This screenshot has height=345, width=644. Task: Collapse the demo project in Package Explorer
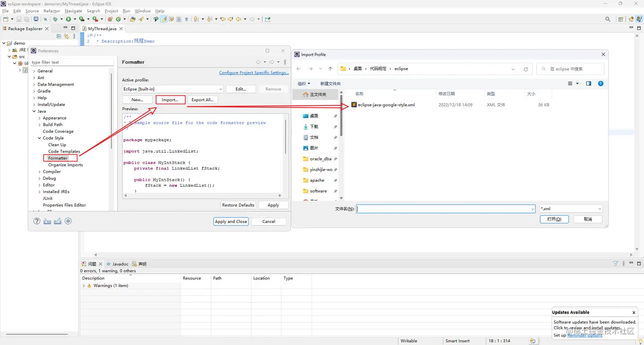pyautogui.click(x=3, y=43)
